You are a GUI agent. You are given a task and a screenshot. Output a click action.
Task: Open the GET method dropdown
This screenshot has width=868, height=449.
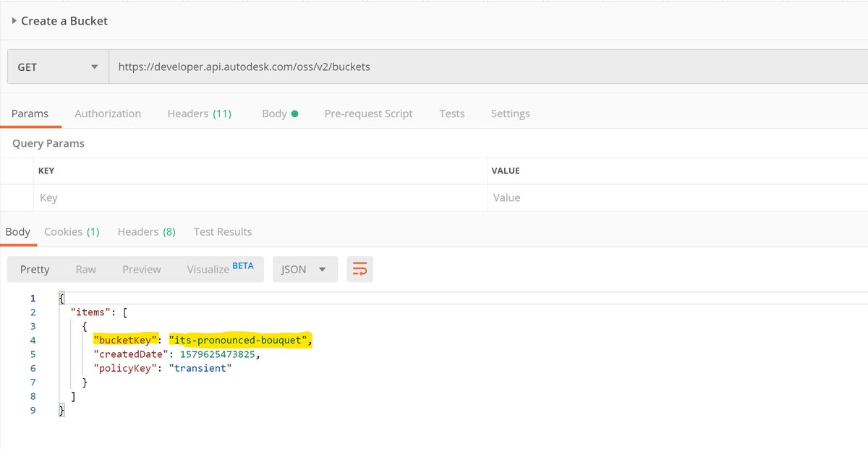[x=58, y=67]
